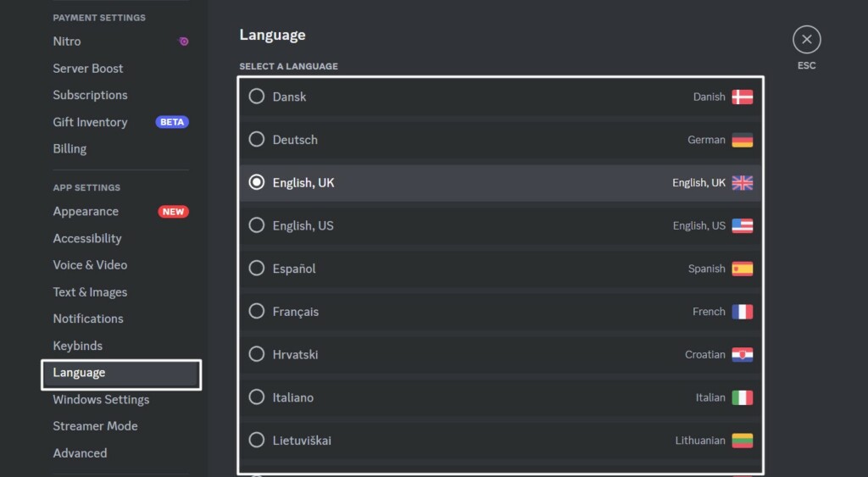Go to Gift Inventory settings

click(90, 122)
